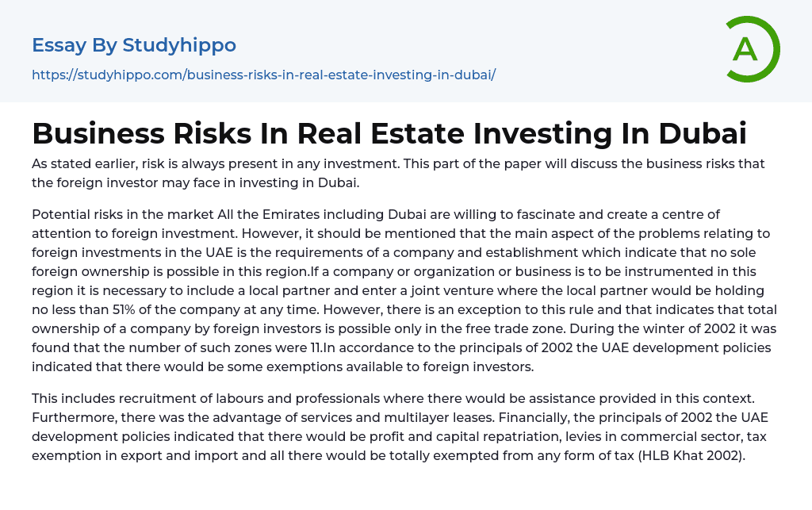Open the studyhippo.com essay URL link
Image resolution: width=812 pixels, height=510 pixels.
263,75
